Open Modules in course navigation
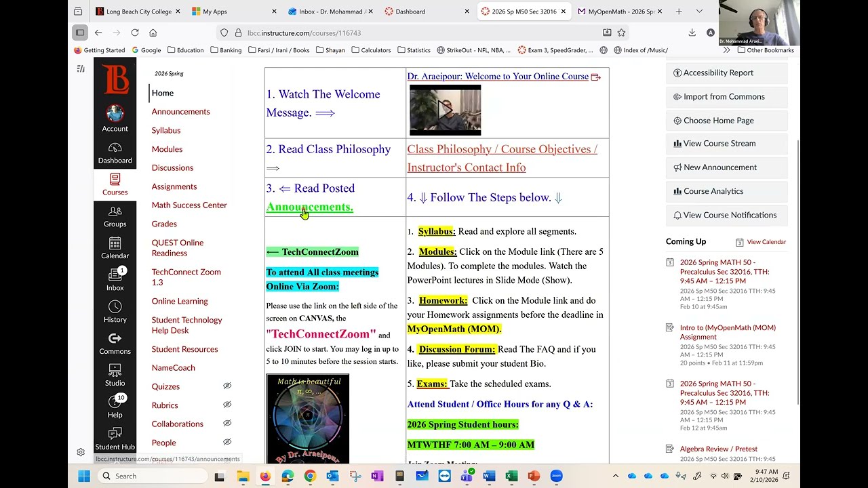 pos(167,149)
